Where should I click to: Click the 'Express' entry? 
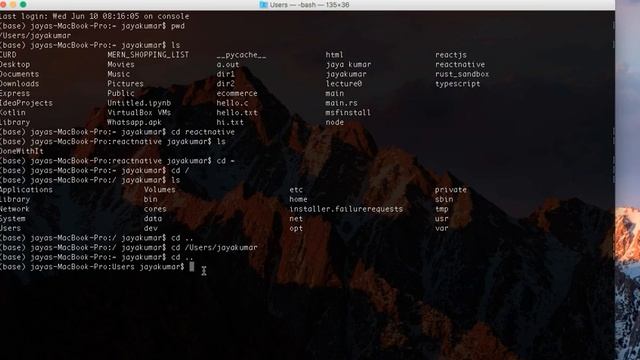click(x=15, y=93)
